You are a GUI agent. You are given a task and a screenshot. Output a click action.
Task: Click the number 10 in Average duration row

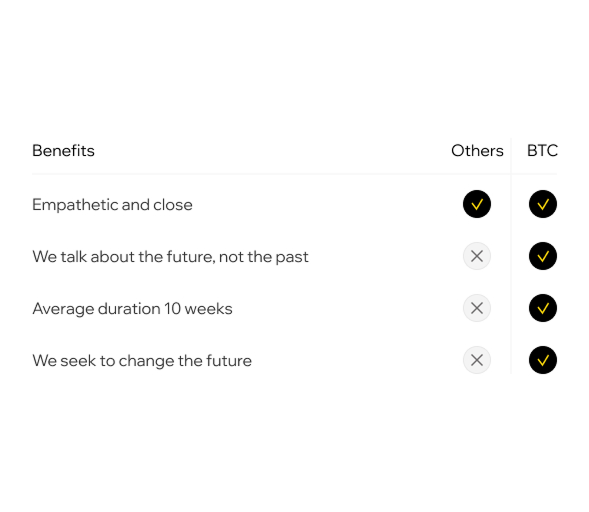click(x=172, y=309)
